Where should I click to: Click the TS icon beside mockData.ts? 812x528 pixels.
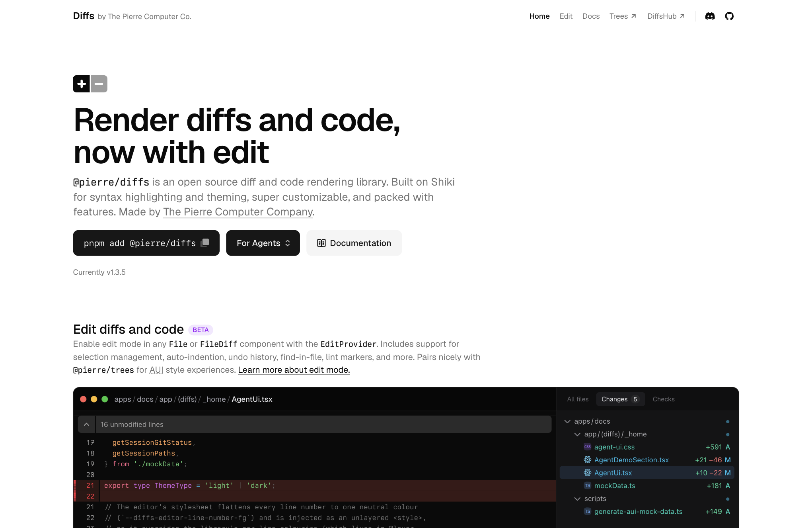click(587, 485)
